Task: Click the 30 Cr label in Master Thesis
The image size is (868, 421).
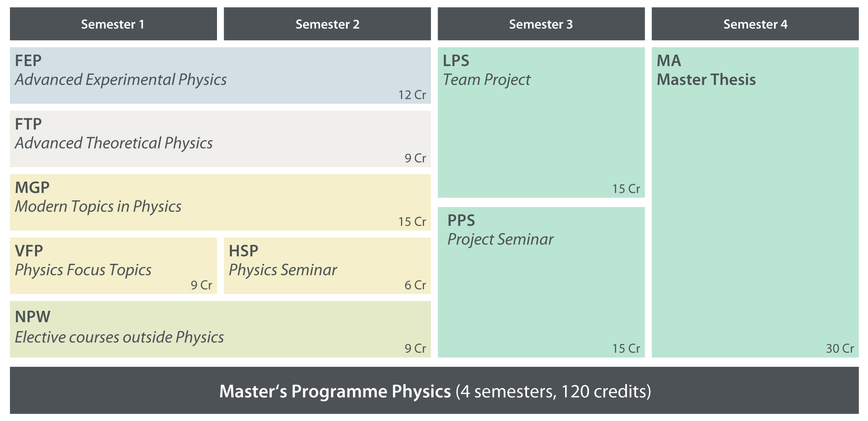Action: point(840,348)
